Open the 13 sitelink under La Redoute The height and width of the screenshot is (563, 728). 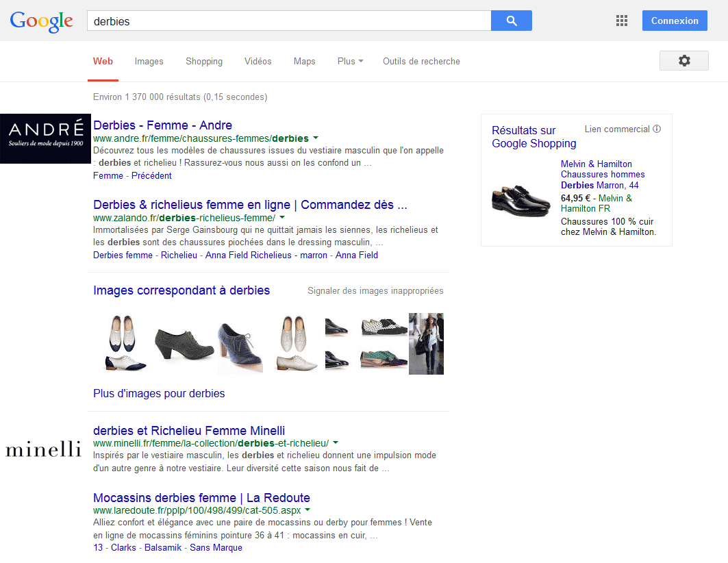(98, 548)
